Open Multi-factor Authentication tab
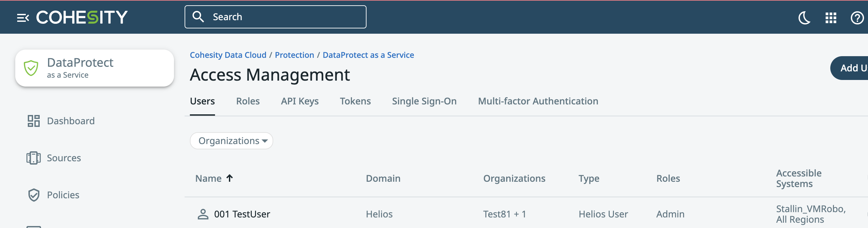This screenshot has height=228, width=868. (x=538, y=101)
